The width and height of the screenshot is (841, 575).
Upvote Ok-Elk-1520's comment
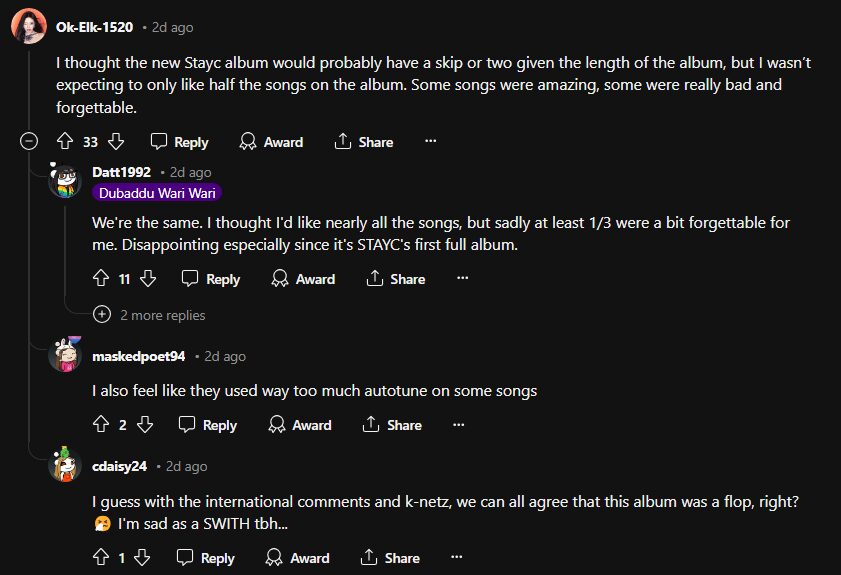pyautogui.click(x=66, y=142)
